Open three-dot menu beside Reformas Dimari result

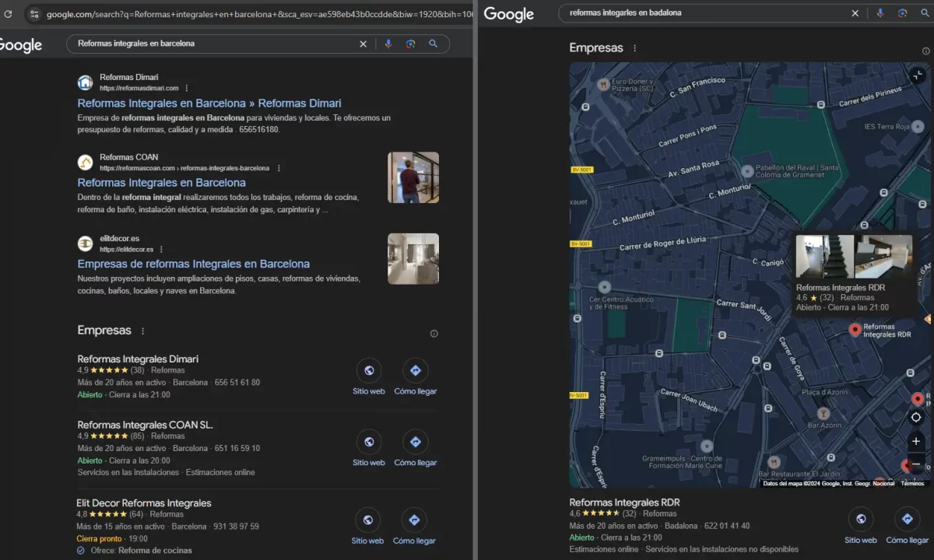click(187, 89)
